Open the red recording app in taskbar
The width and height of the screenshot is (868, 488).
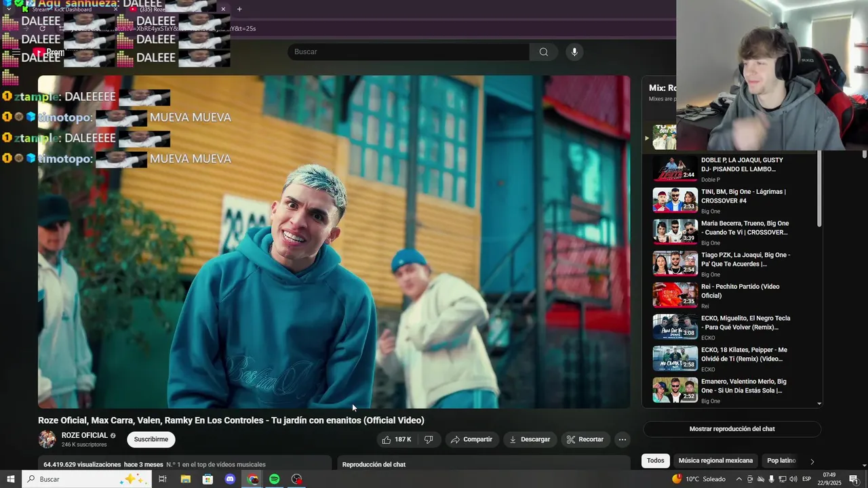point(296,479)
